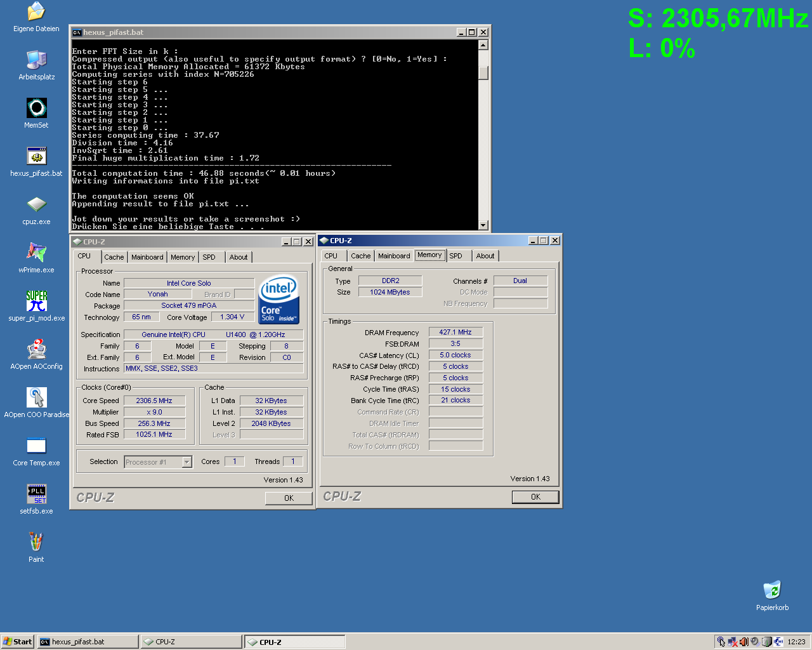The width and height of the screenshot is (812, 650).
Task: Click Core Voltage value 1.304 V
Action: tap(232, 317)
